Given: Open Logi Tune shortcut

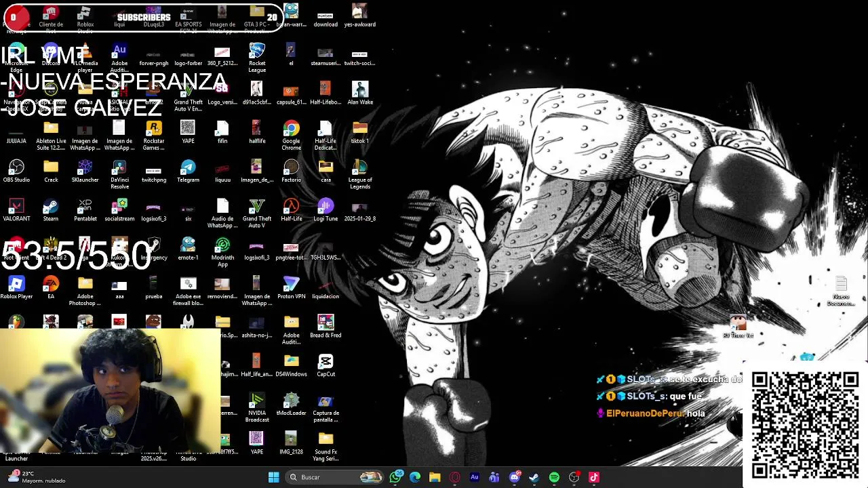Looking at the screenshot, I should click(325, 210).
